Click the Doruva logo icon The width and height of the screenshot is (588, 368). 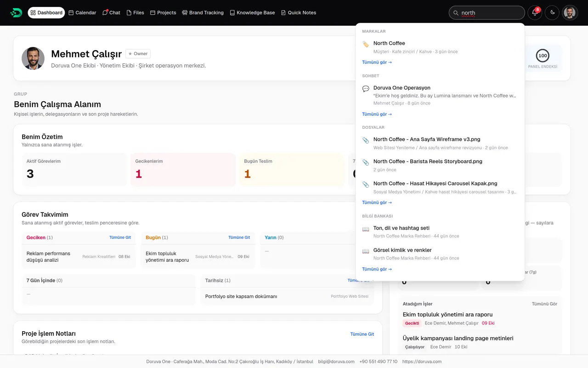pos(16,13)
